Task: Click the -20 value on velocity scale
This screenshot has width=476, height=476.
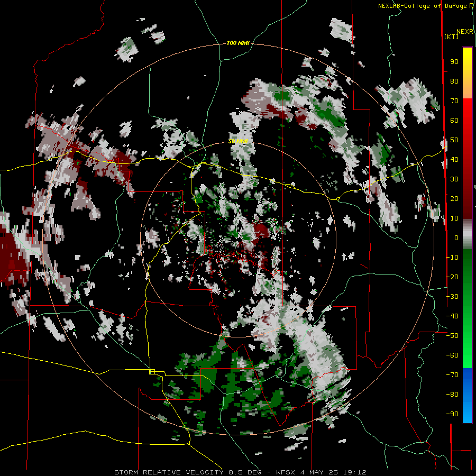Action: pos(452,277)
